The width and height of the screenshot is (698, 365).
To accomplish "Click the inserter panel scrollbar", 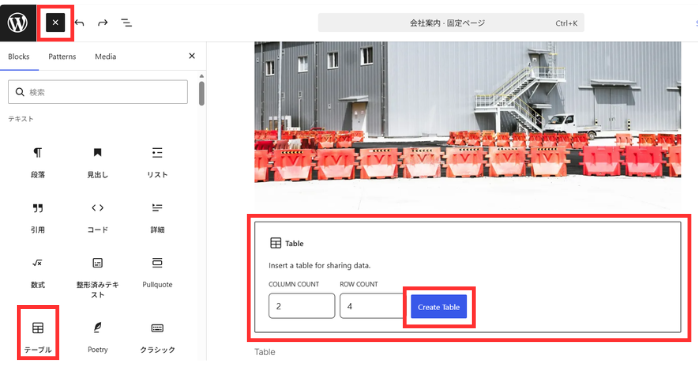I will pyautogui.click(x=202, y=93).
